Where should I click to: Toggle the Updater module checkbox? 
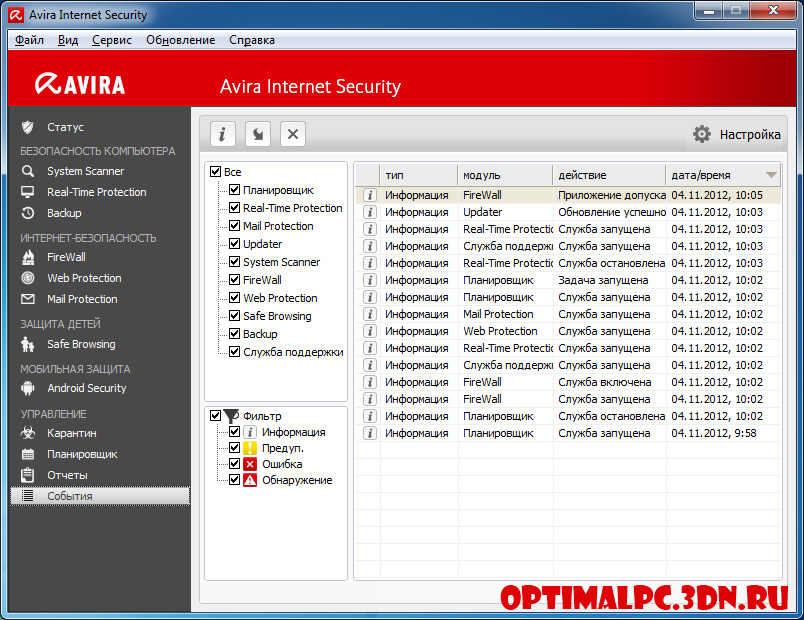point(234,244)
